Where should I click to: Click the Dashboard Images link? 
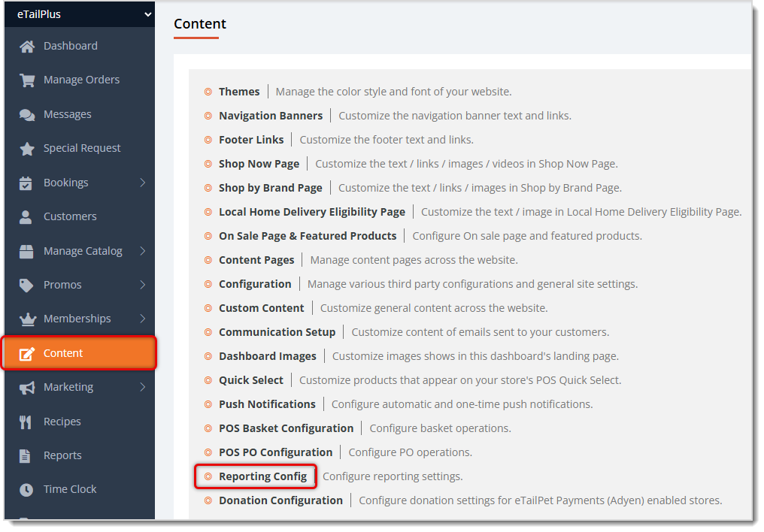(268, 356)
